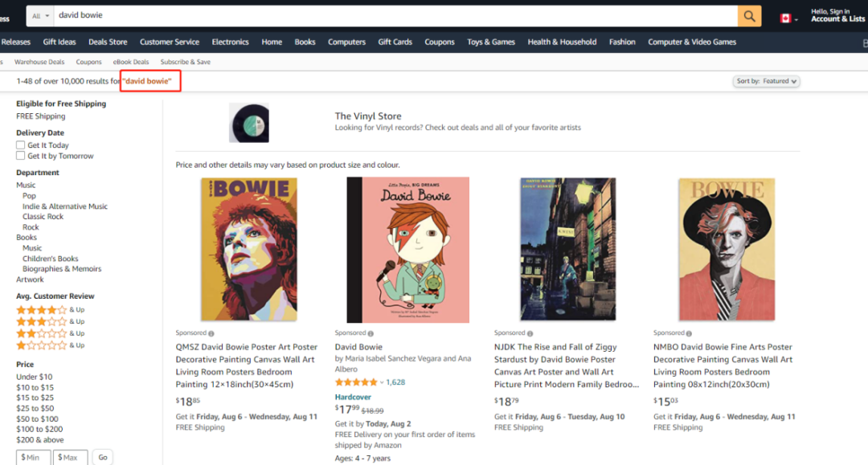The height and width of the screenshot is (465, 868).
Task: Click the Go button for price range
Action: [x=102, y=457]
